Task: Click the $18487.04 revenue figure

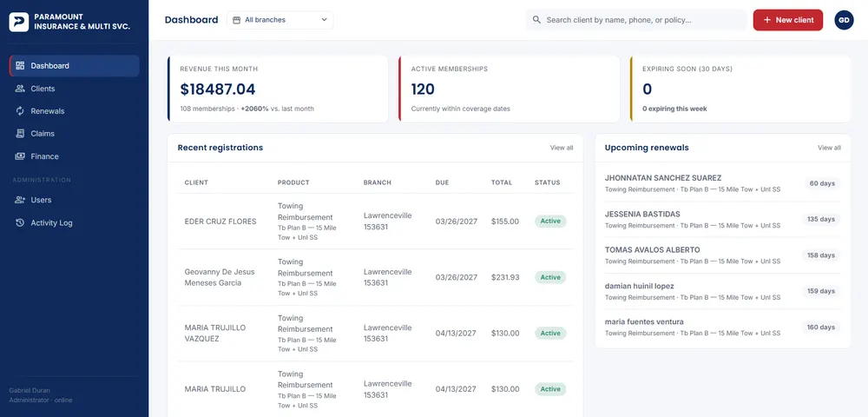Action: 218,89
